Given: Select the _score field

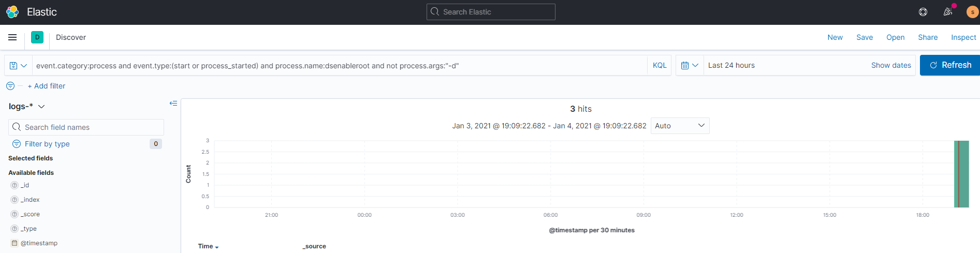Looking at the screenshot, I should click(x=30, y=214).
